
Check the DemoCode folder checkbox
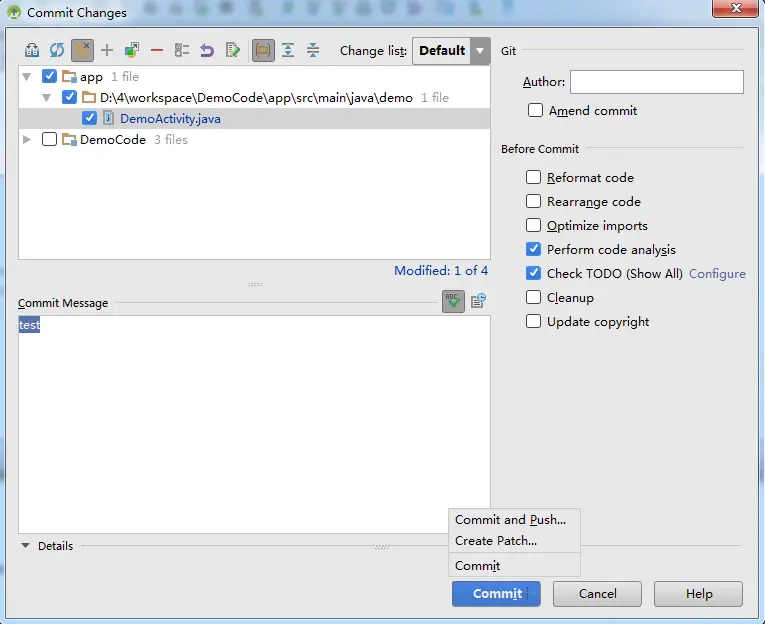tap(49, 140)
